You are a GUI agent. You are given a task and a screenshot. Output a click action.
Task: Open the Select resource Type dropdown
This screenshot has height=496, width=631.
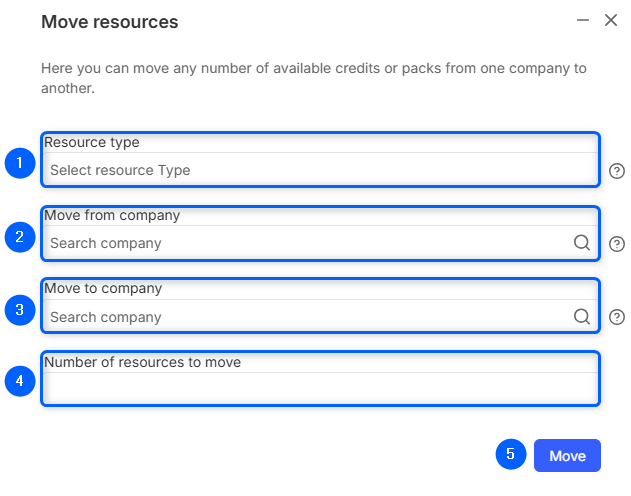pos(320,170)
